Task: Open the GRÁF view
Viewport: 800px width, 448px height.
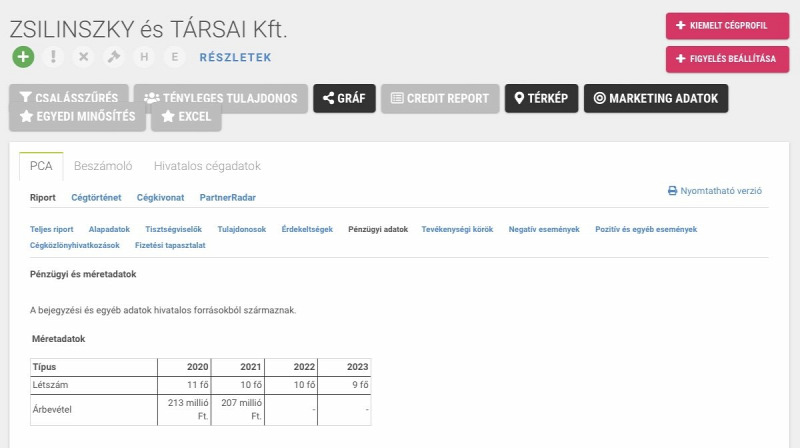Action: [344, 98]
